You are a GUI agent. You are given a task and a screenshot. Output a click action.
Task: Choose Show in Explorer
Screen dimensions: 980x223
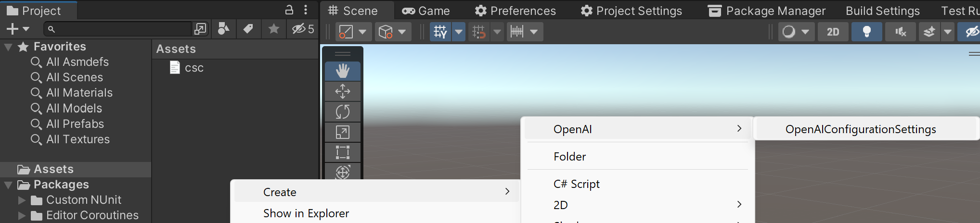click(x=306, y=213)
